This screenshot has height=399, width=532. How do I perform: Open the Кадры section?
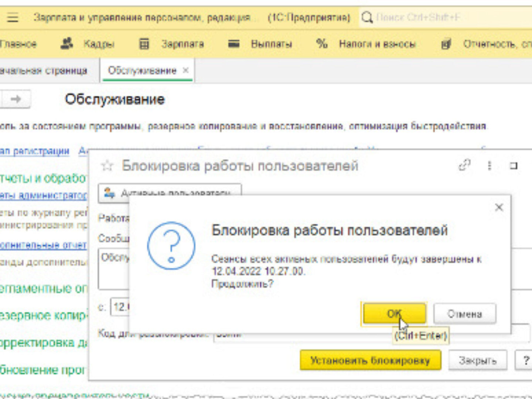pos(88,44)
